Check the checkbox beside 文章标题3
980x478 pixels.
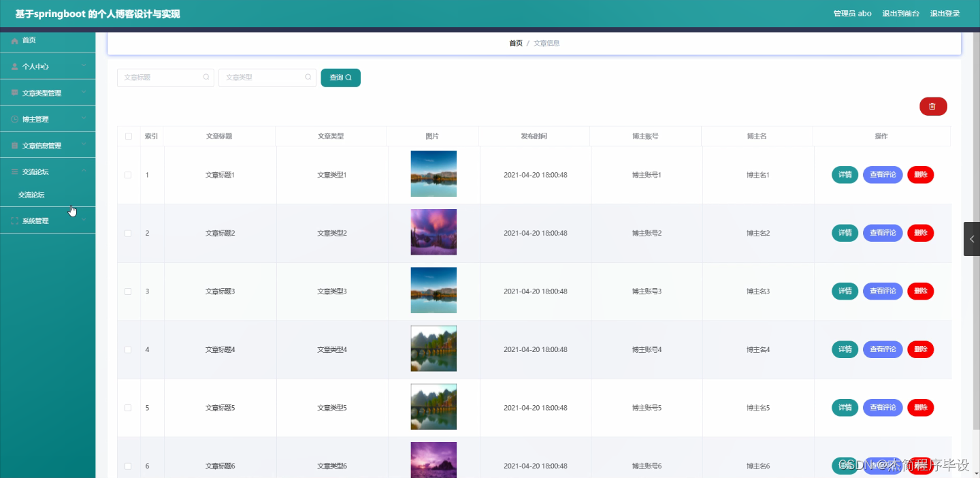(x=129, y=291)
